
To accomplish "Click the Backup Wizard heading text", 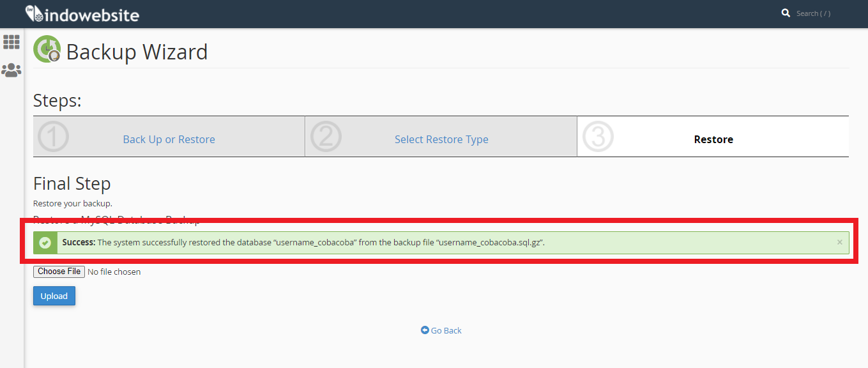I will point(137,52).
